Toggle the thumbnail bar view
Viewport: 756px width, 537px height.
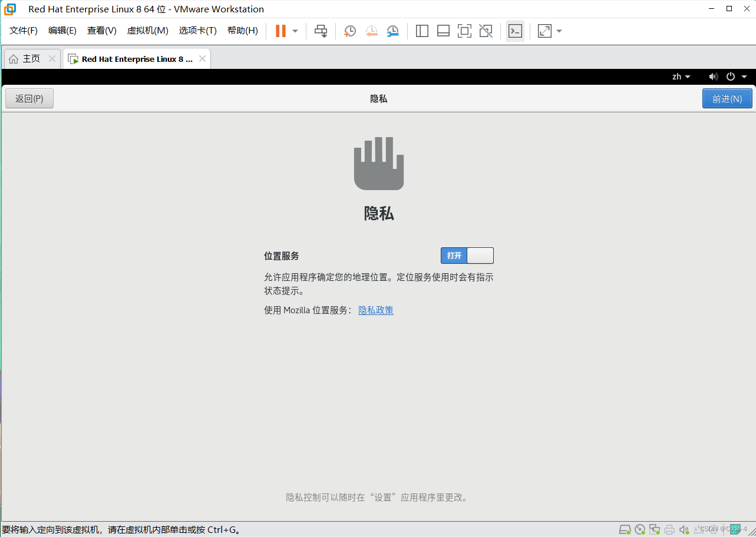[443, 31]
